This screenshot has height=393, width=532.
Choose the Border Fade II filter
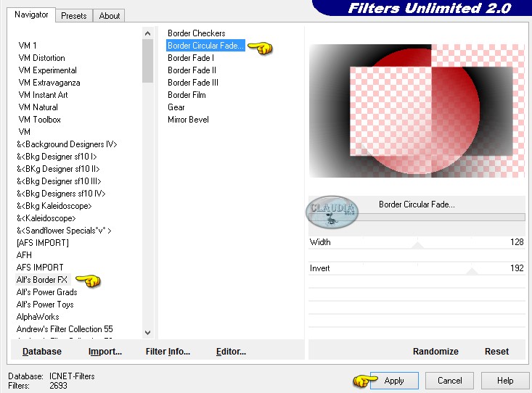192,70
